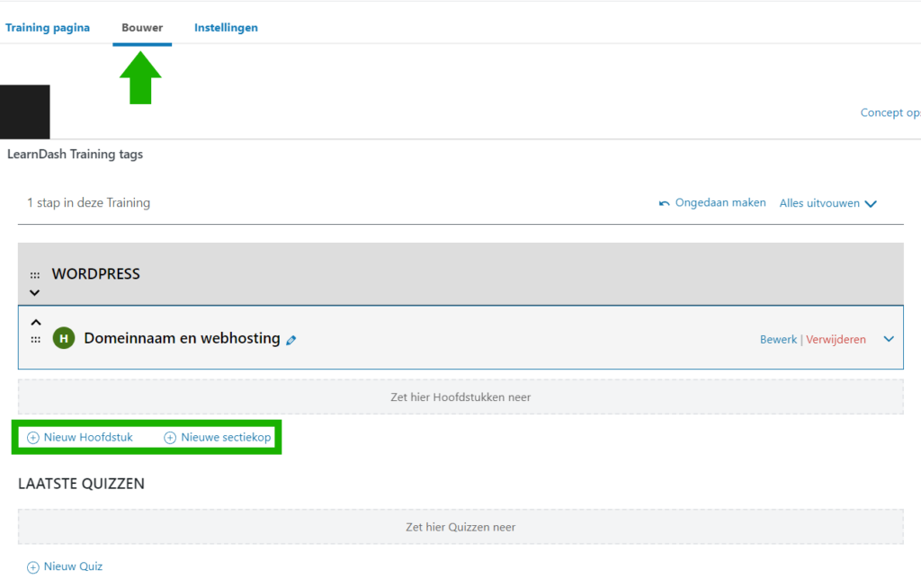This screenshot has width=921, height=588.
Task: Expand the Domeinnaam en webhosting row chevron
Action: click(x=889, y=339)
